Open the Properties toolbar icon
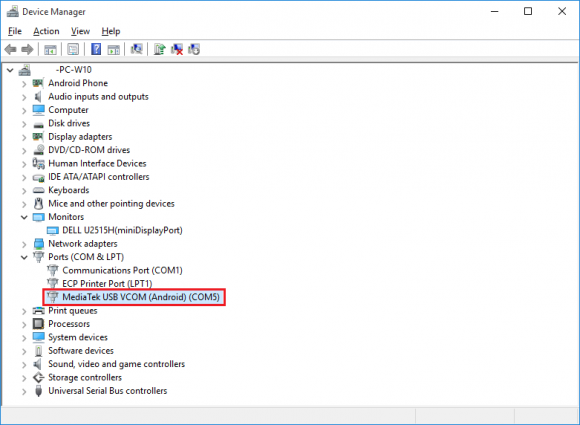 73,49
